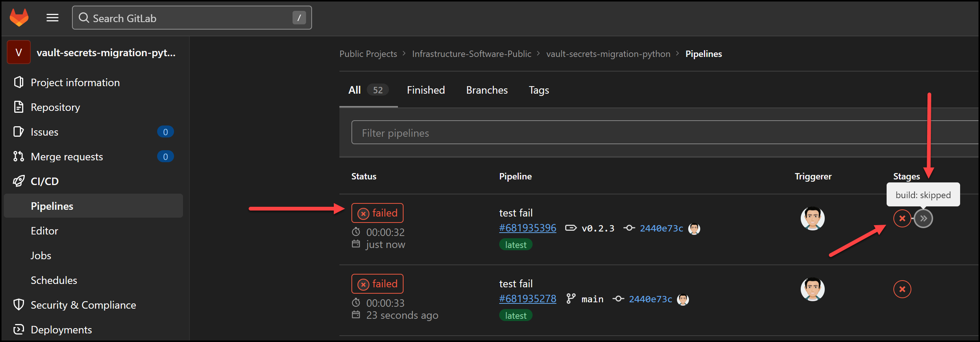Open pipeline #681935278
Image resolution: width=980 pixels, height=342 pixels.
(x=527, y=299)
